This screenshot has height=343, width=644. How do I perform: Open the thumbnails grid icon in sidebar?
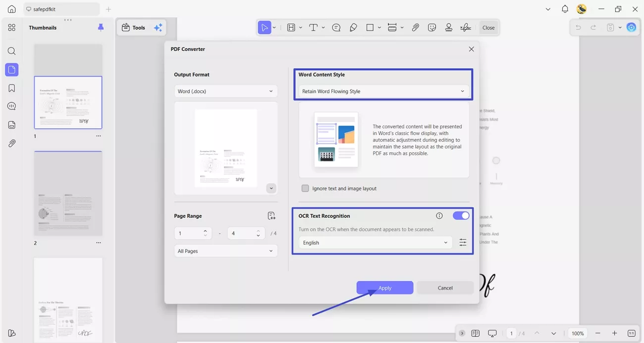click(12, 28)
